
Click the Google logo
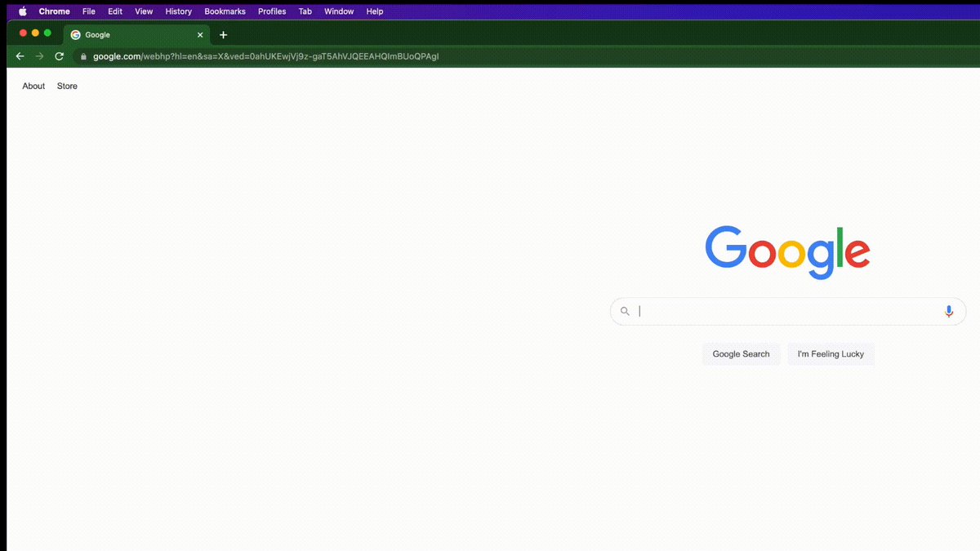[787, 251]
